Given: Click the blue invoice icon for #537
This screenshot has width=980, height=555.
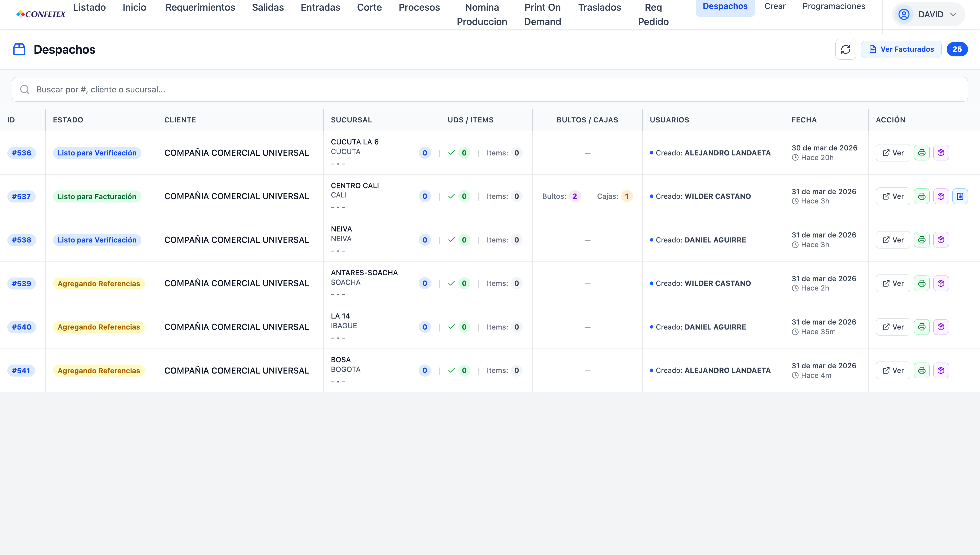Looking at the screenshot, I should pos(960,196).
